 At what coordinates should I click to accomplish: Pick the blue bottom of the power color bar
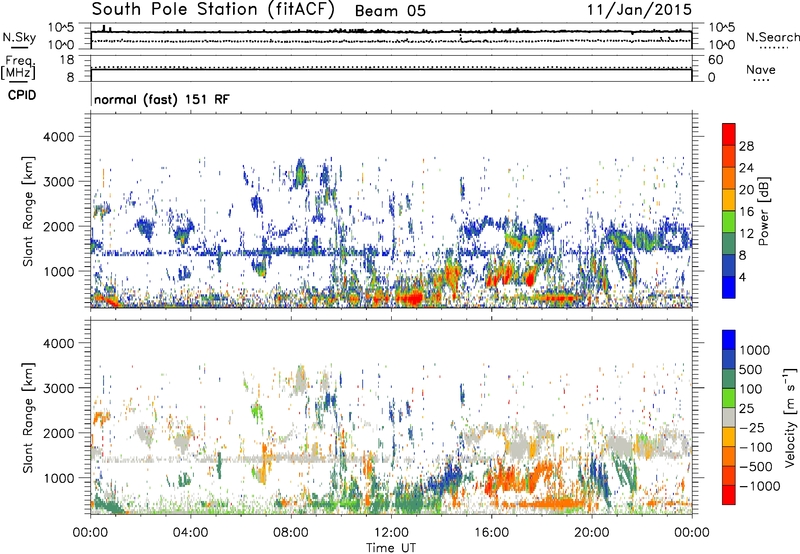point(729,287)
